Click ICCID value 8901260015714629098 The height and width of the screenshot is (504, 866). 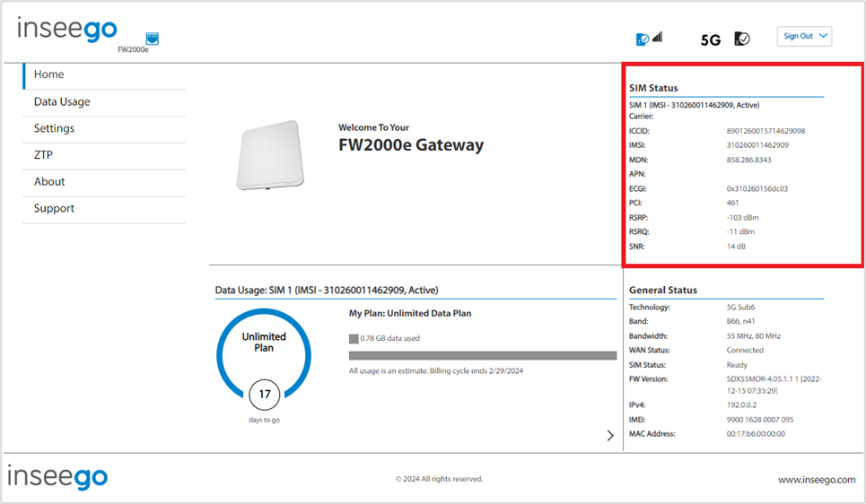(x=765, y=132)
